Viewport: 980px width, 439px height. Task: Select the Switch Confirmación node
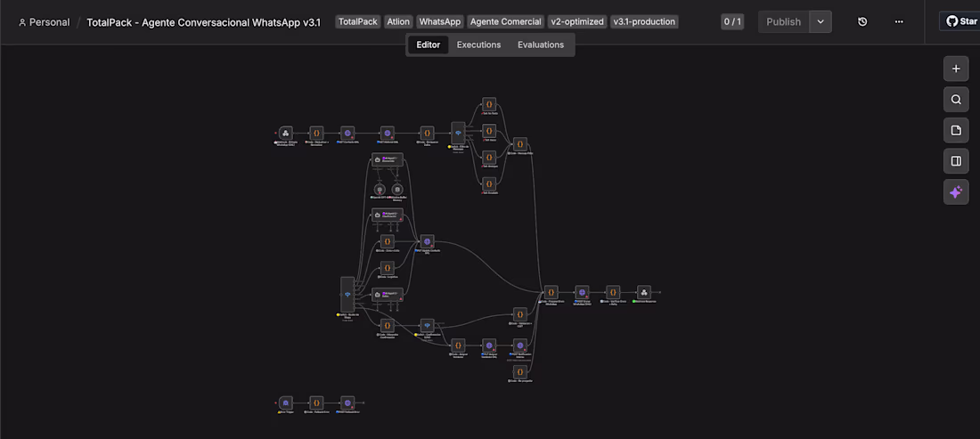pos(427,325)
